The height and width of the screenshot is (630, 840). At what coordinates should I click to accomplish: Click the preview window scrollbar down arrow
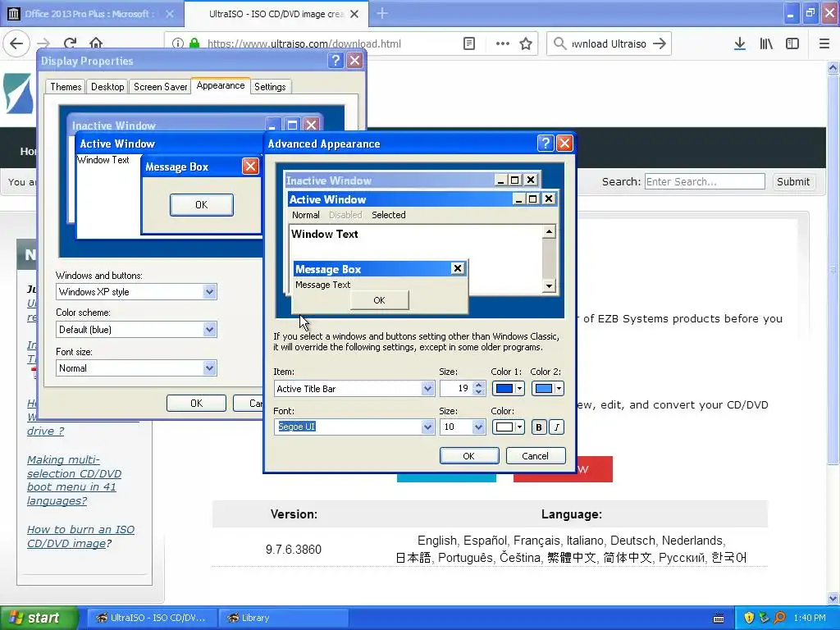click(549, 286)
